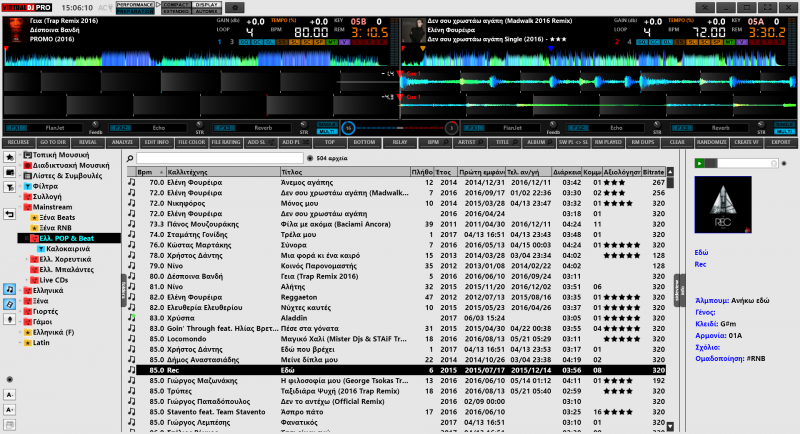Expand the Live CDs folder
The width and height of the screenshot is (800, 434).
pos(27,279)
